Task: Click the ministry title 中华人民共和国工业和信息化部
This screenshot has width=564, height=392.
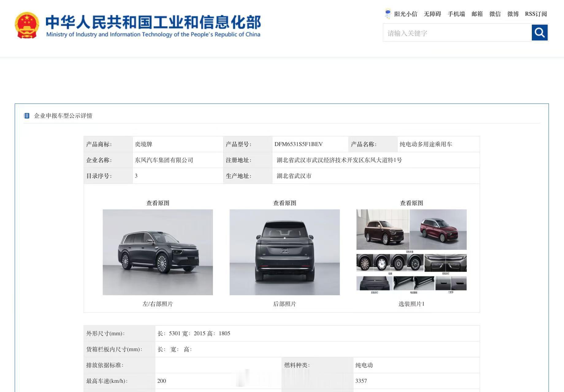Action: pos(153,22)
